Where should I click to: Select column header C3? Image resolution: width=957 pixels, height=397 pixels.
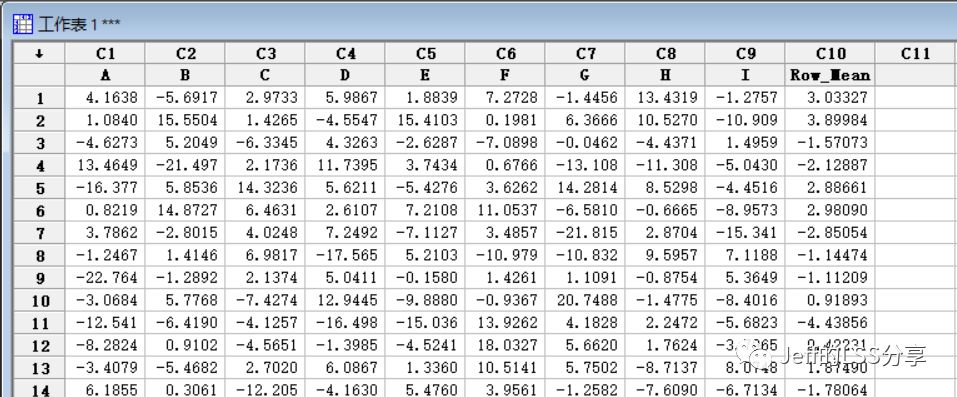click(x=265, y=53)
